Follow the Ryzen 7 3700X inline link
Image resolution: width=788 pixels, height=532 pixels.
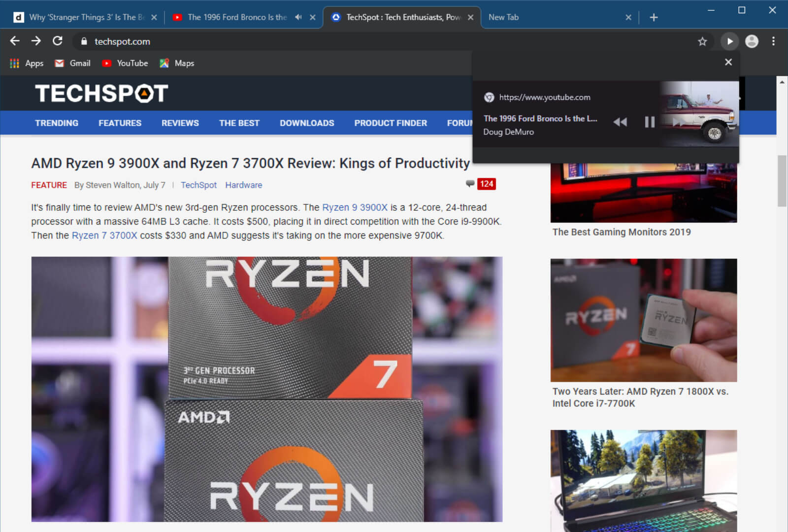pos(104,235)
